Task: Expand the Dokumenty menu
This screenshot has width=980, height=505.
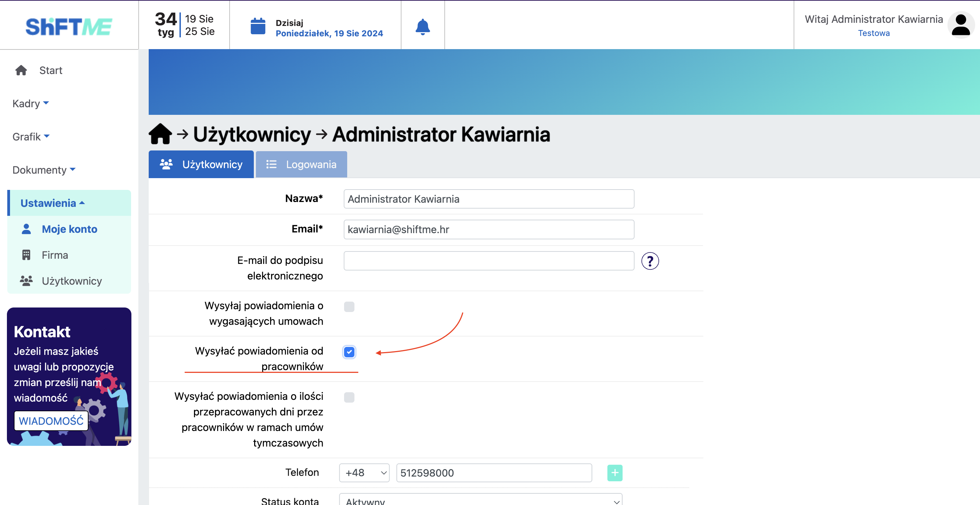Action: (44, 170)
